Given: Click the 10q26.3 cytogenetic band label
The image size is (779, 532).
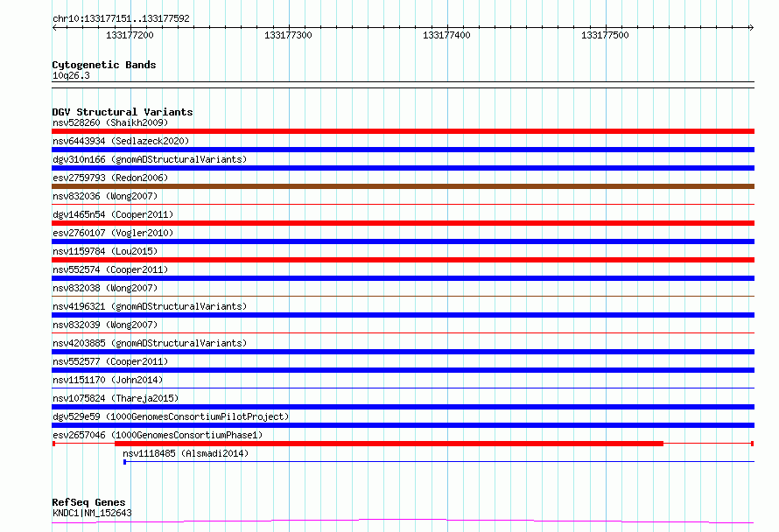Looking at the screenshot, I should [x=71, y=75].
